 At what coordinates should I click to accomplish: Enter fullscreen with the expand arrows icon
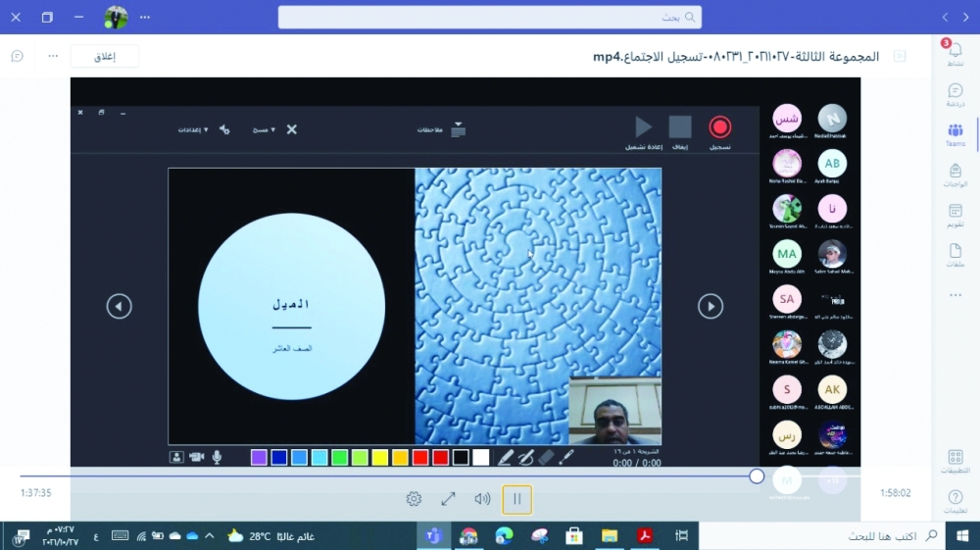[448, 499]
